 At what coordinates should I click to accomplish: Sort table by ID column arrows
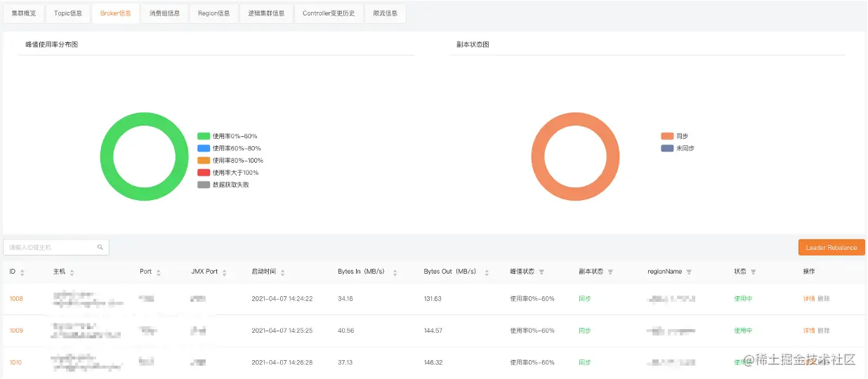click(22, 272)
